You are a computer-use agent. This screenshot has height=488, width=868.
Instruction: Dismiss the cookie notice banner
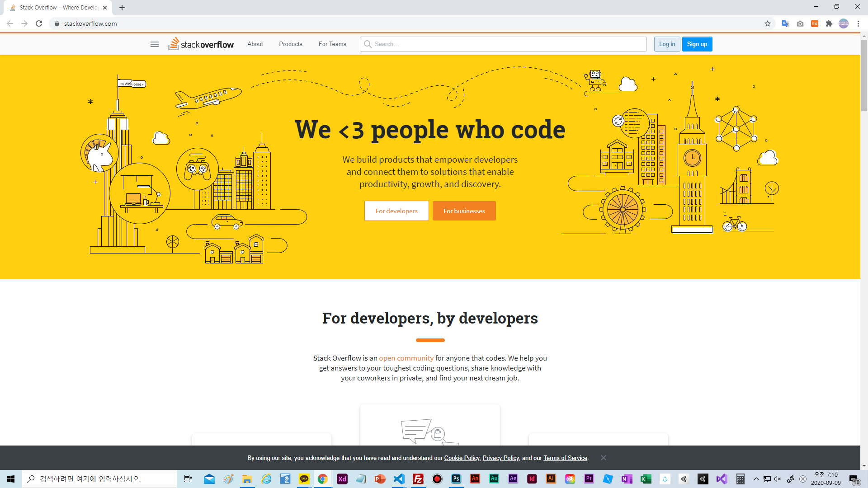(604, 458)
